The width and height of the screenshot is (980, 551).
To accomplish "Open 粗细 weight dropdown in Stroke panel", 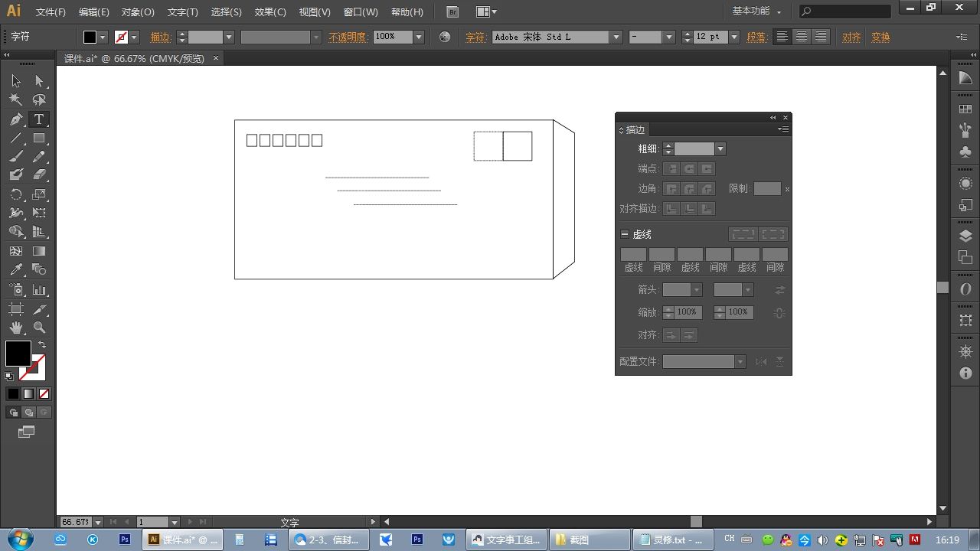I will pyautogui.click(x=720, y=149).
